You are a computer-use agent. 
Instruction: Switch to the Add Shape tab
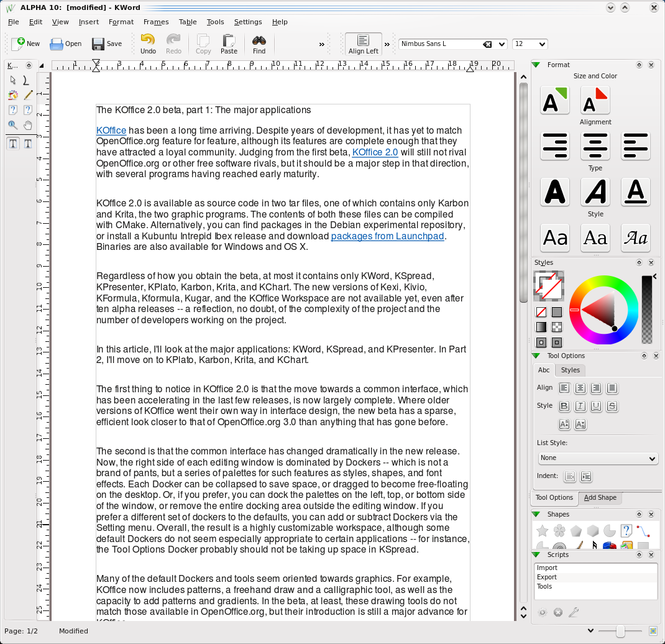coord(600,497)
